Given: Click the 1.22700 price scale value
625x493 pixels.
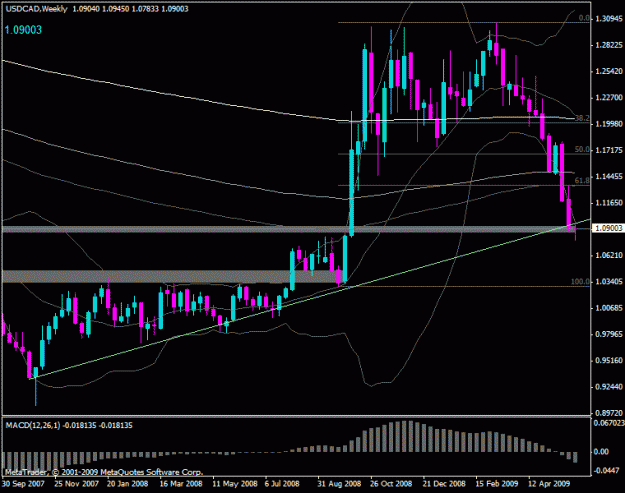Looking at the screenshot, I should [608, 98].
